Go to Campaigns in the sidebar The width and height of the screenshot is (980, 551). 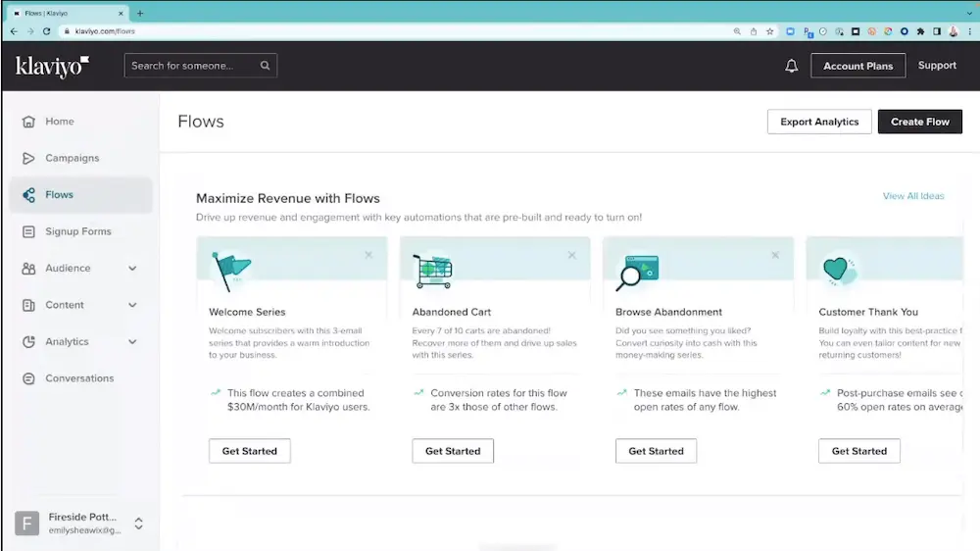click(72, 158)
